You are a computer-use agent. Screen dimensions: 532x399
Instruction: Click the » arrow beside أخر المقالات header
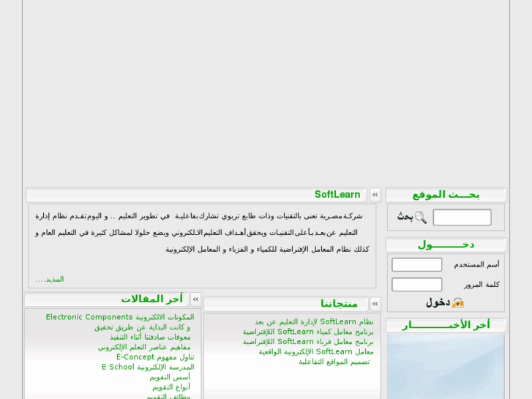point(196,299)
